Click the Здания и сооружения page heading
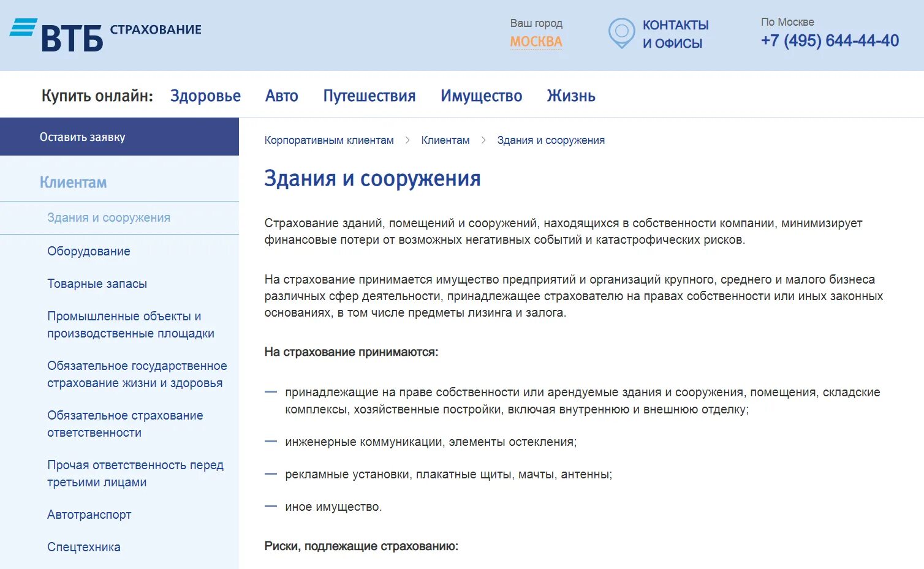 click(x=373, y=178)
